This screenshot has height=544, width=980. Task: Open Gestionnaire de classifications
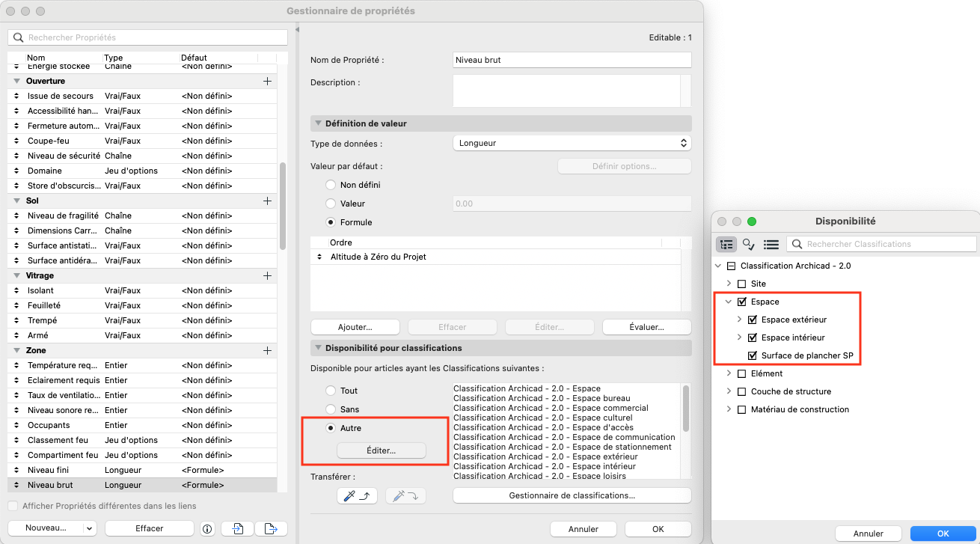[572, 495]
